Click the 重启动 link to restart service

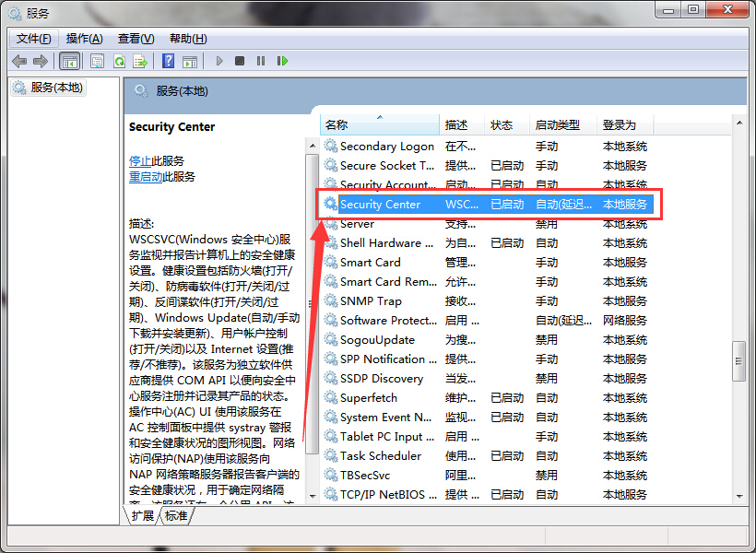pos(146,176)
